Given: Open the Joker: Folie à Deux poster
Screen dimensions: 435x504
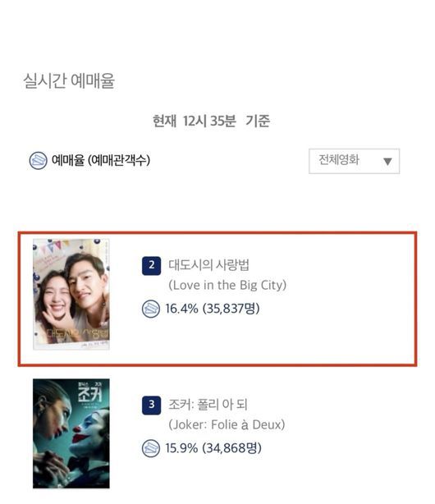Looking at the screenshot, I should [71, 433].
